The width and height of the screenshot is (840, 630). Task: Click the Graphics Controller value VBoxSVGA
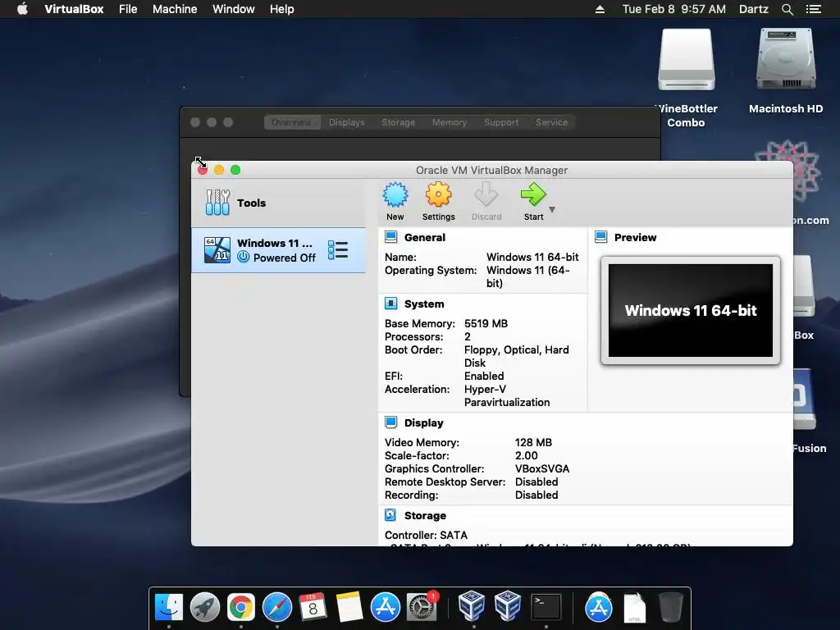[x=542, y=468]
